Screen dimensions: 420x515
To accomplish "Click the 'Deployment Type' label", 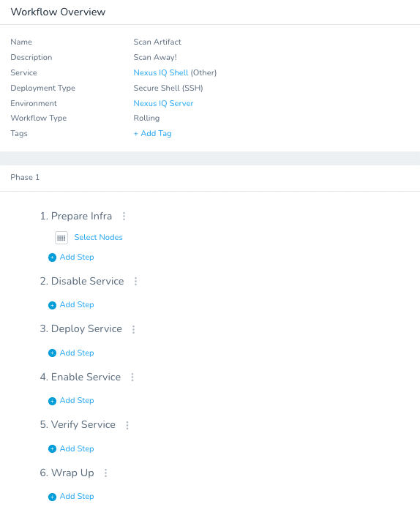I will pyautogui.click(x=42, y=88).
